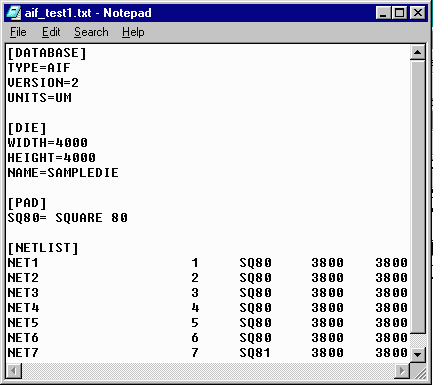Click the SQ81 entry in NET7 row
The image size is (433, 386).
255,353
